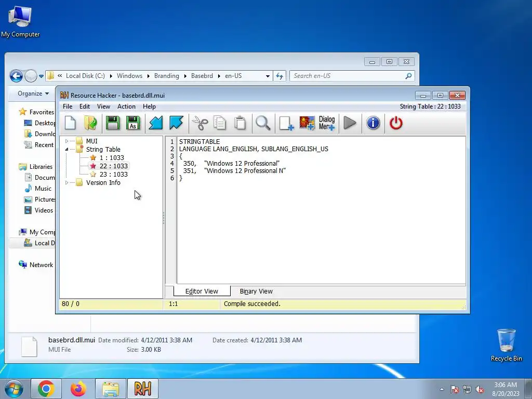Open the Edit menu
Image resolution: width=532 pixels, height=399 pixels.
(85, 107)
